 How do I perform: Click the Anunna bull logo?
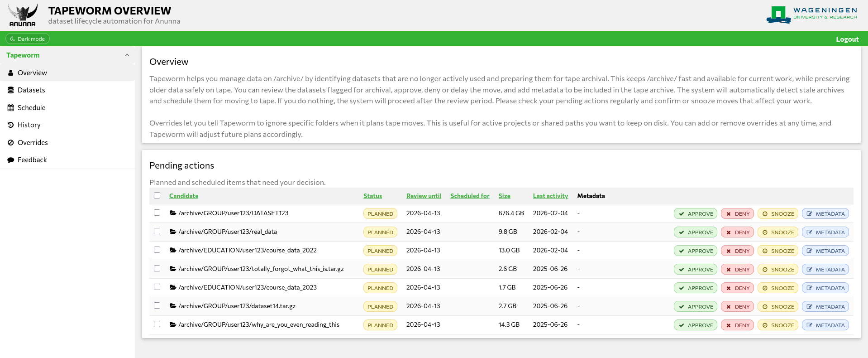(x=23, y=15)
